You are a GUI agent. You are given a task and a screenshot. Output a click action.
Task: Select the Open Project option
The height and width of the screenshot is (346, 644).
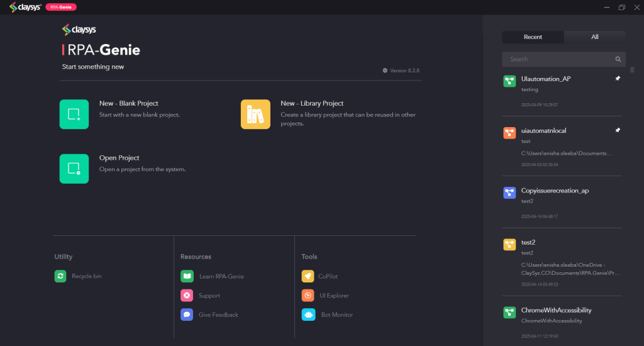coord(119,158)
